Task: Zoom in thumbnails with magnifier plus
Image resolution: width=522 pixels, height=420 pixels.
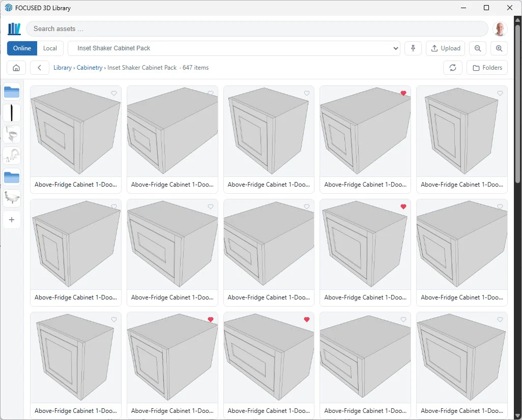Action: tap(499, 48)
